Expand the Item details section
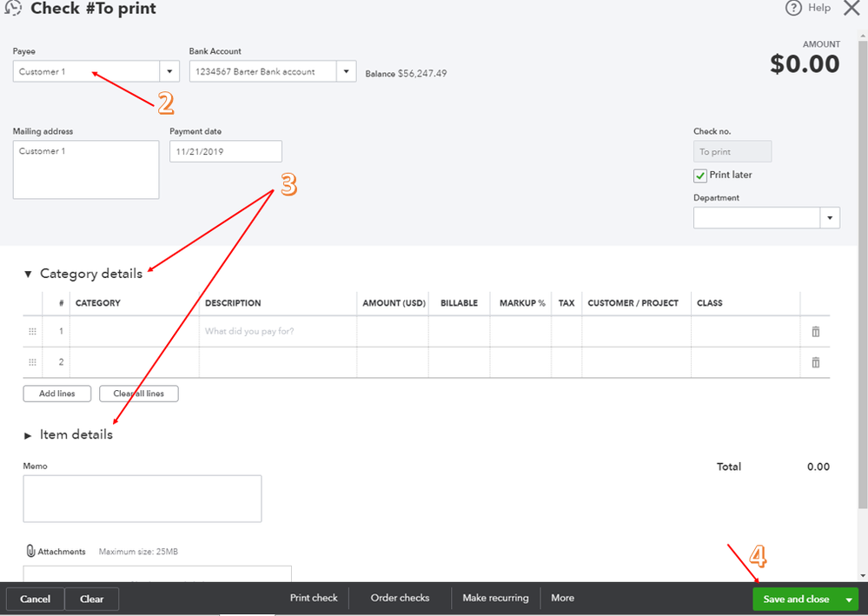Screen dimensions: 868x616 (x=28, y=435)
